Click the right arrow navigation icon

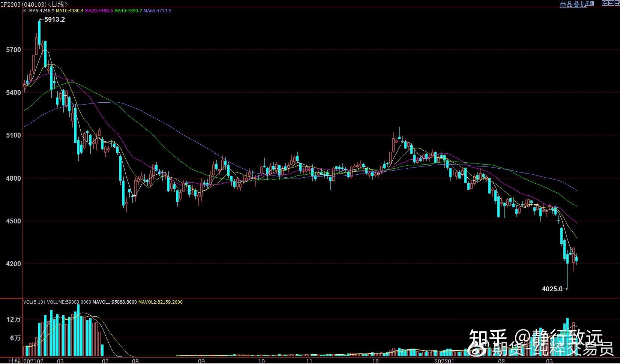[611, 3]
